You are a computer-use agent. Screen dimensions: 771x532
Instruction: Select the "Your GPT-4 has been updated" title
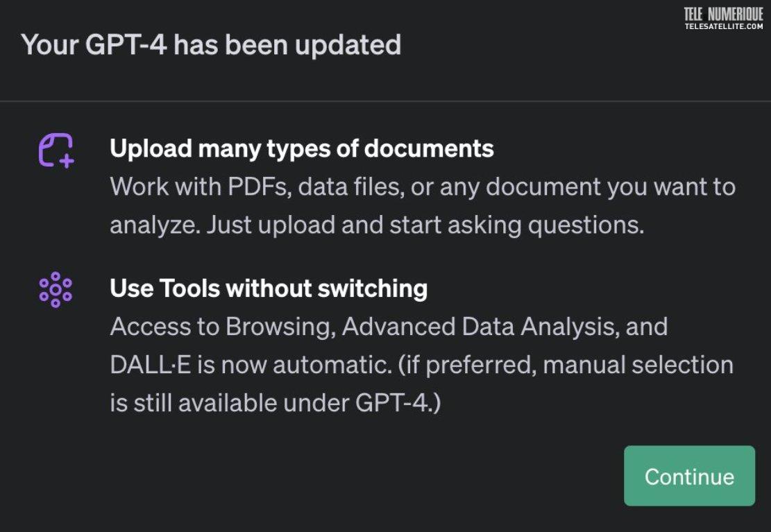click(x=211, y=45)
